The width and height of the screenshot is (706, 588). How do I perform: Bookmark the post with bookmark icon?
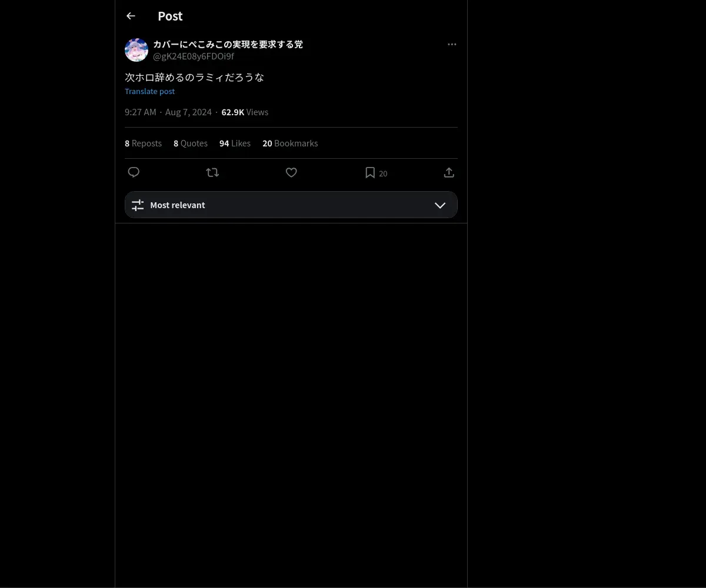pyautogui.click(x=370, y=172)
